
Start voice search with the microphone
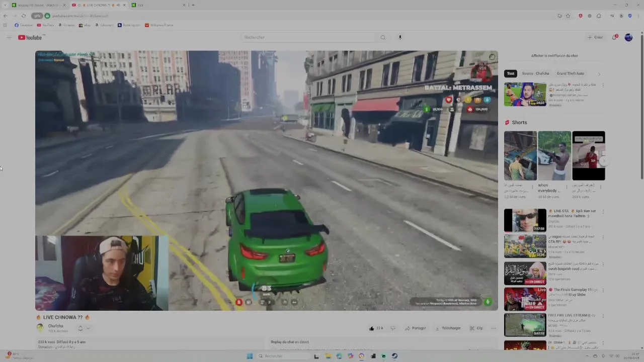coord(400,37)
